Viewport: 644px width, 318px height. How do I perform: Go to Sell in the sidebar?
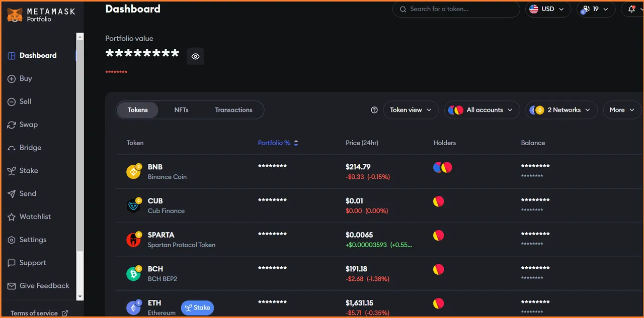pyautogui.click(x=19, y=101)
